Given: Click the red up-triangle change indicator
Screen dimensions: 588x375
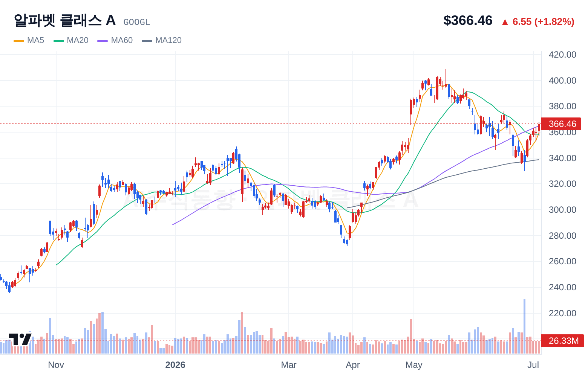Looking at the screenshot, I should coord(505,22).
